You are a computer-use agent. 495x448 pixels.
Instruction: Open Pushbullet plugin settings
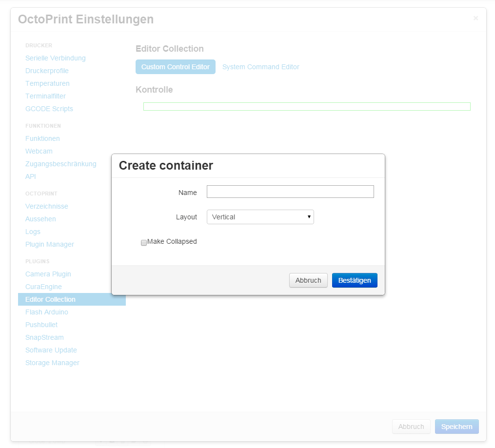(41, 325)
